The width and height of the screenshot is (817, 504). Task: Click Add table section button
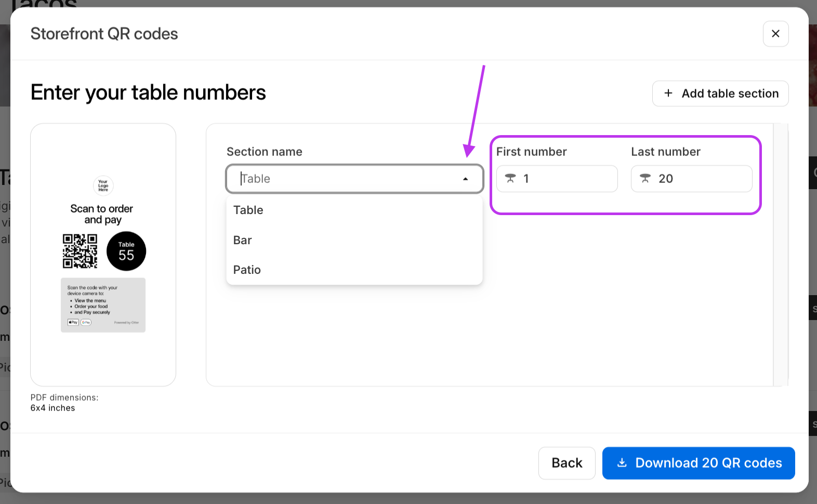[720, 94]
